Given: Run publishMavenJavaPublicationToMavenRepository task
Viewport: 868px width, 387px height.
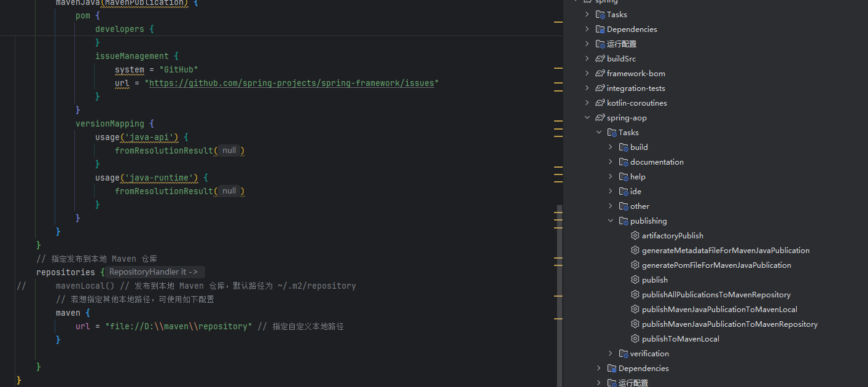Looking at the screenshot, I should tap(729, 324).
